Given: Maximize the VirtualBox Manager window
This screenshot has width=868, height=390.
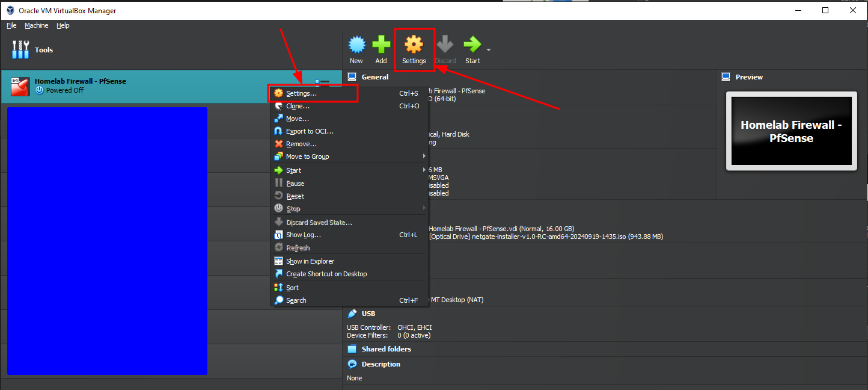Looking at the screenshot, I should pos(826,10).
